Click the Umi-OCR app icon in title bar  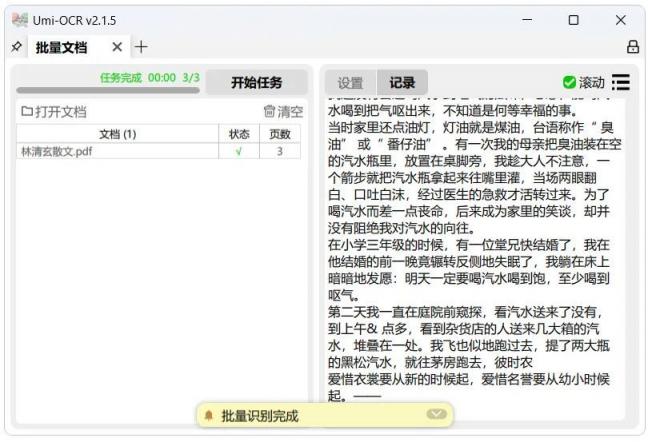coord(19,20)
